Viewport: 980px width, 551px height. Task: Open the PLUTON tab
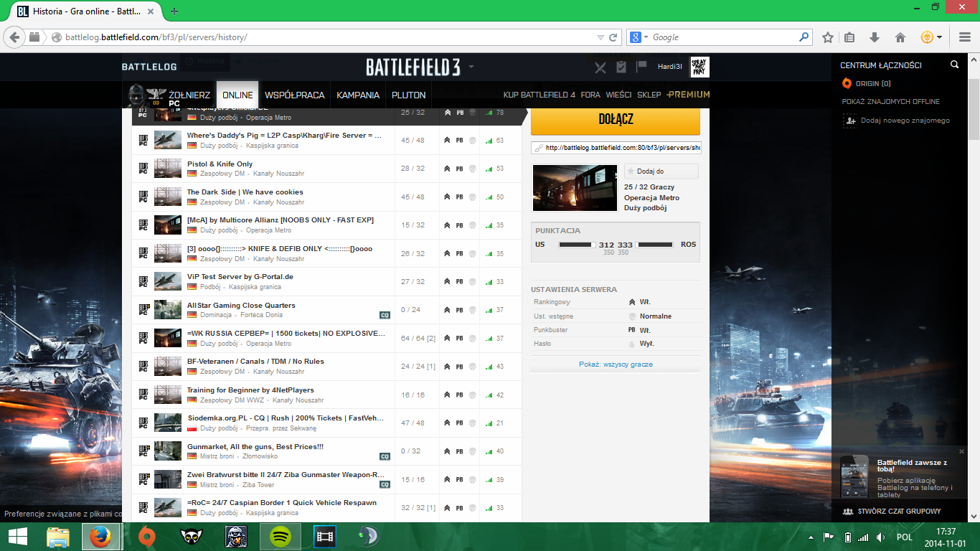pyautogui.click(x=409, y=95)
